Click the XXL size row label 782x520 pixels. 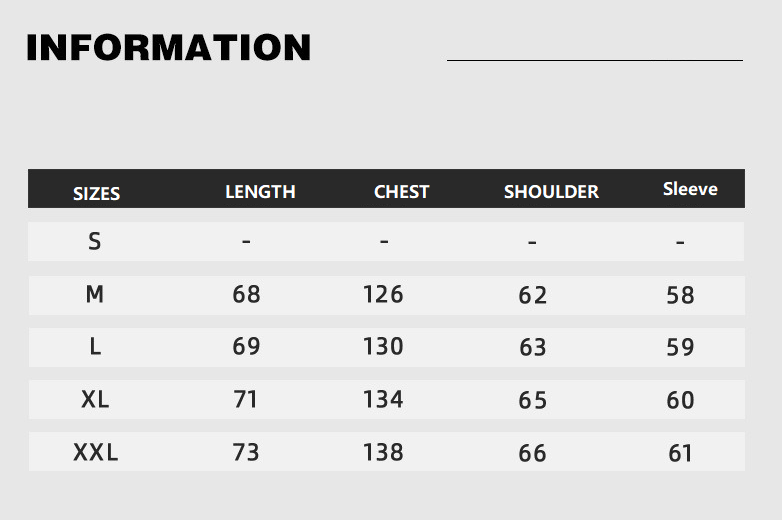pos(96,452)
